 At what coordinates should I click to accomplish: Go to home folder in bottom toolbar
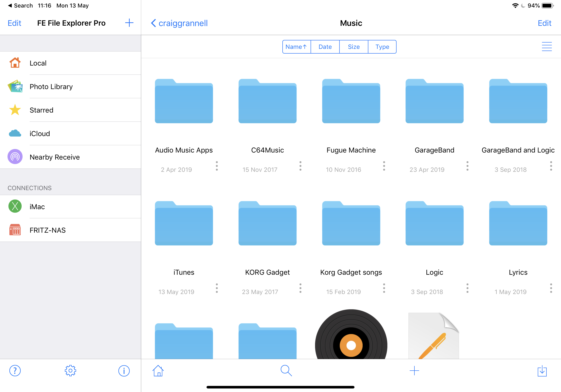tap(158, 371)
